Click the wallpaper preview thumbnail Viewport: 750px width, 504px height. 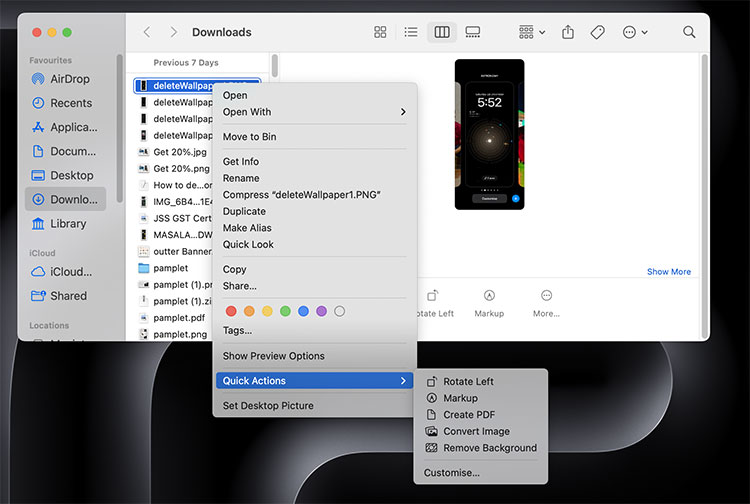coord(488,133)
